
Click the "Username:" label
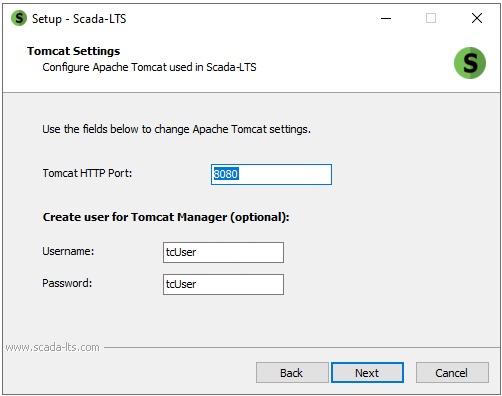[68, 251]
